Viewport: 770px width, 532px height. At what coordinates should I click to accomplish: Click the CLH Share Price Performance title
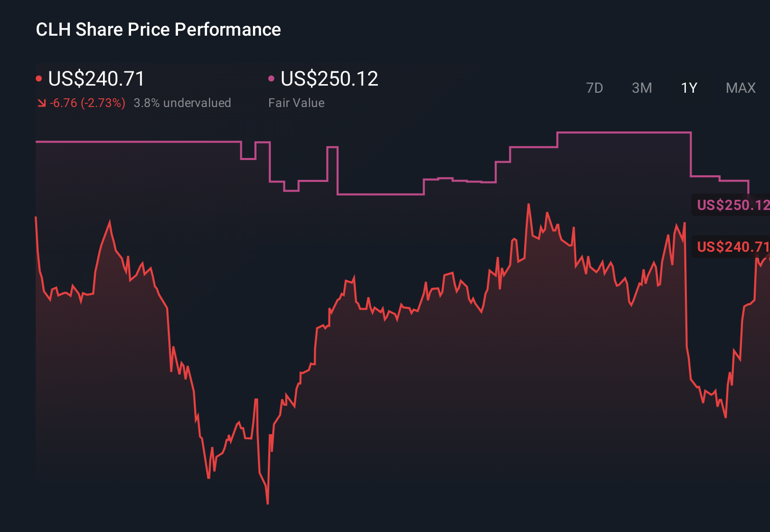[x=158, y=30]
